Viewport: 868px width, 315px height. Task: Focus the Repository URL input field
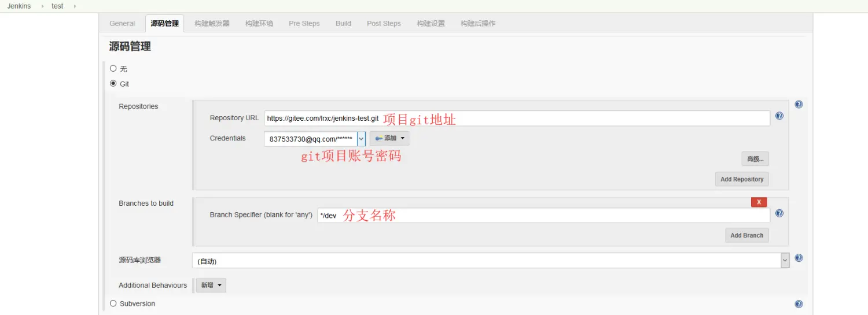pos(517,118)
